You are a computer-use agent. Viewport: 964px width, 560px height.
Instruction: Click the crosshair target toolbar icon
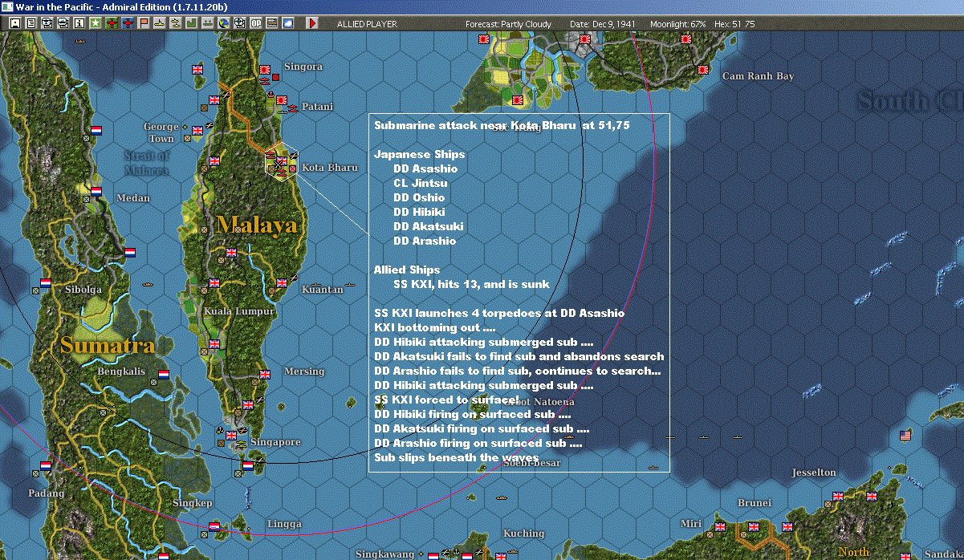[x=239, y=24]
